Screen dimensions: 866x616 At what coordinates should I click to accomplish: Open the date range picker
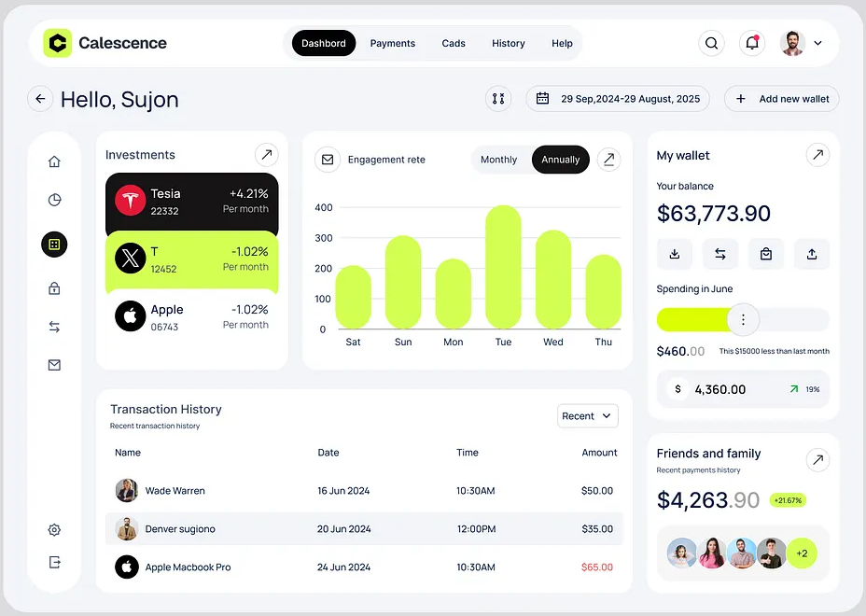click(618, 99)
